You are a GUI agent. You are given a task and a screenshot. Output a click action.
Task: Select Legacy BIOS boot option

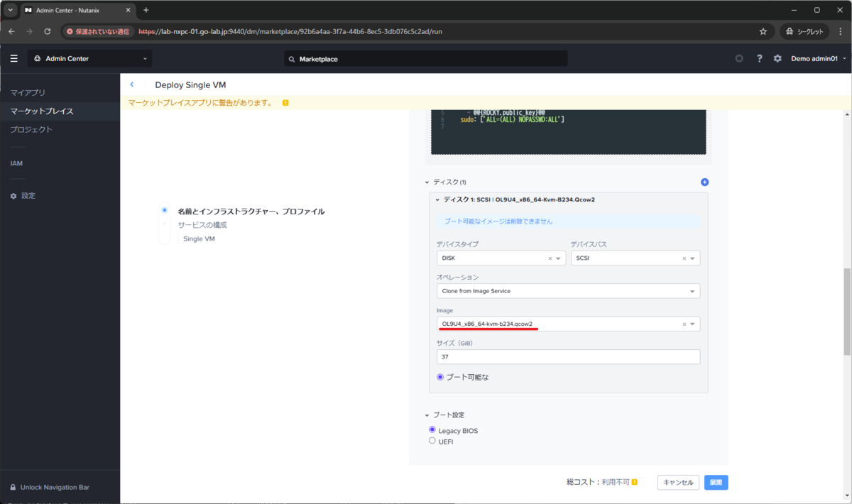(432, 430)
